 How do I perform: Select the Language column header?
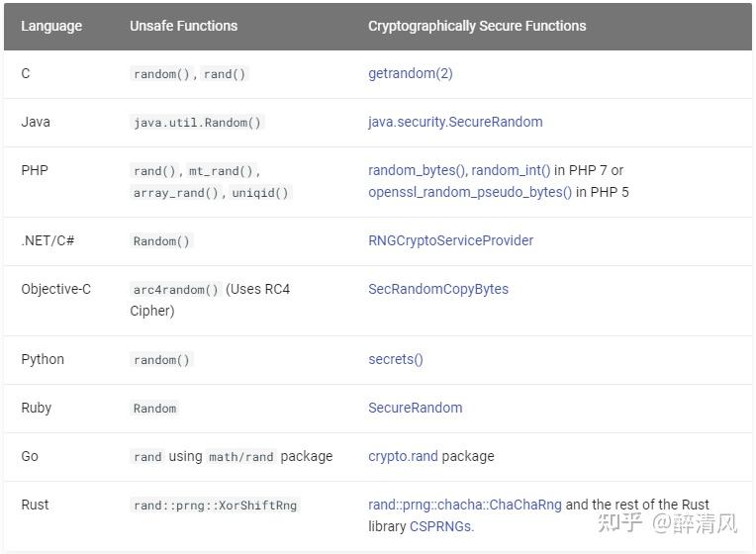coord(51,26)
